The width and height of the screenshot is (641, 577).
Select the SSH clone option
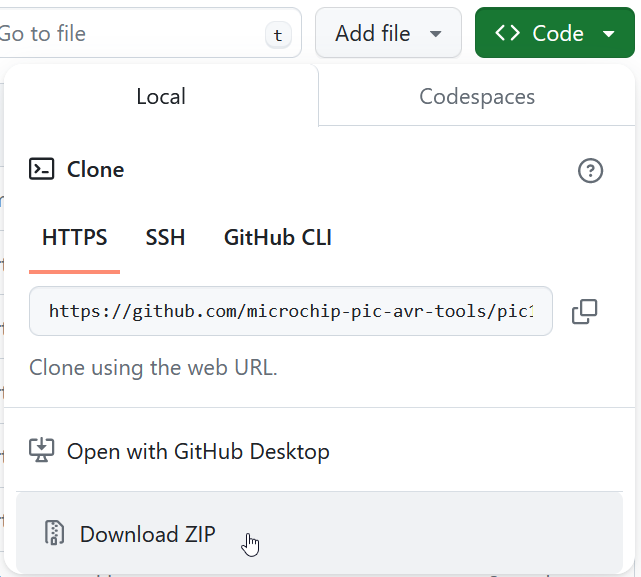165,238
